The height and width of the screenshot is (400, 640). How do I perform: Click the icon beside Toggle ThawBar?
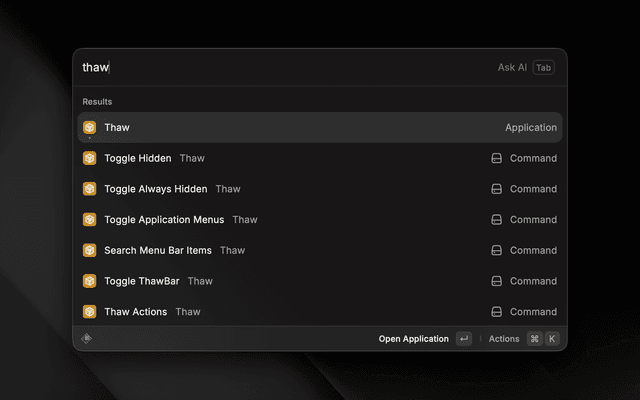pos(89,281)
